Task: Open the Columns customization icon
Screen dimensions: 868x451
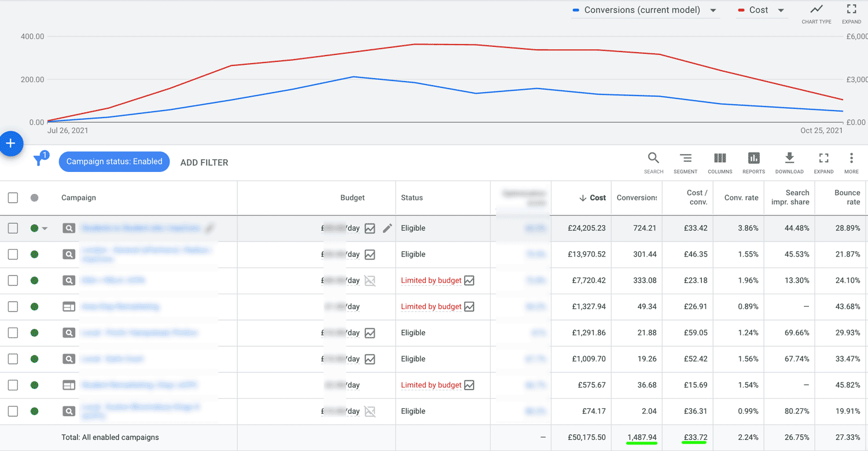Action: pos(720,159)
